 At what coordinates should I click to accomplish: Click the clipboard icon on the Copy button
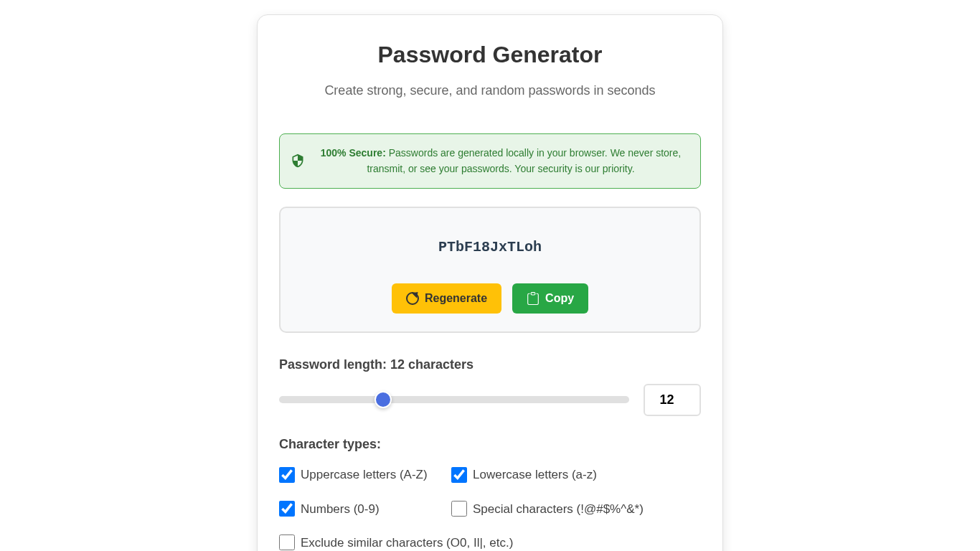pos(533,298)
